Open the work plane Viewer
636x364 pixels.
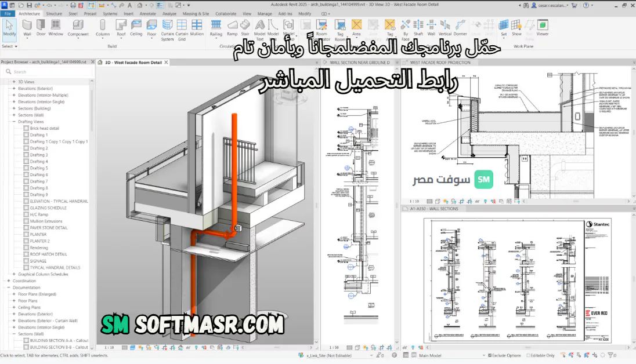point(543,28)
